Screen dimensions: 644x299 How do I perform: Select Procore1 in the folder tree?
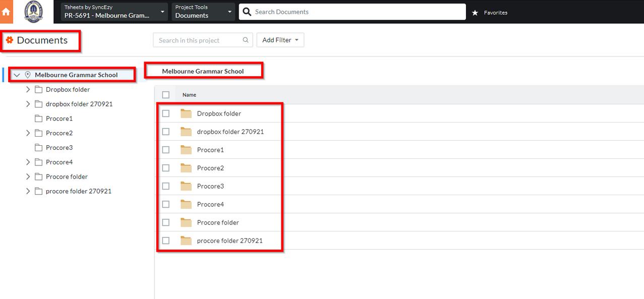(59, 118)
